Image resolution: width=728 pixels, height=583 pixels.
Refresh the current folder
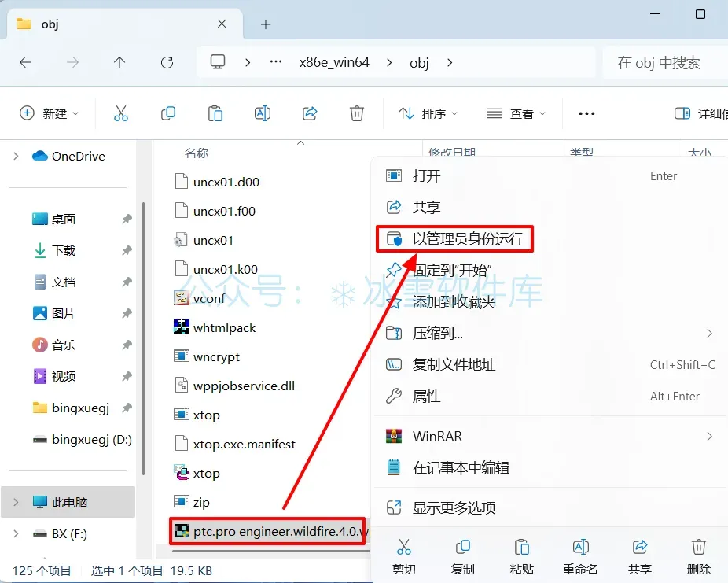pos(167,62)
